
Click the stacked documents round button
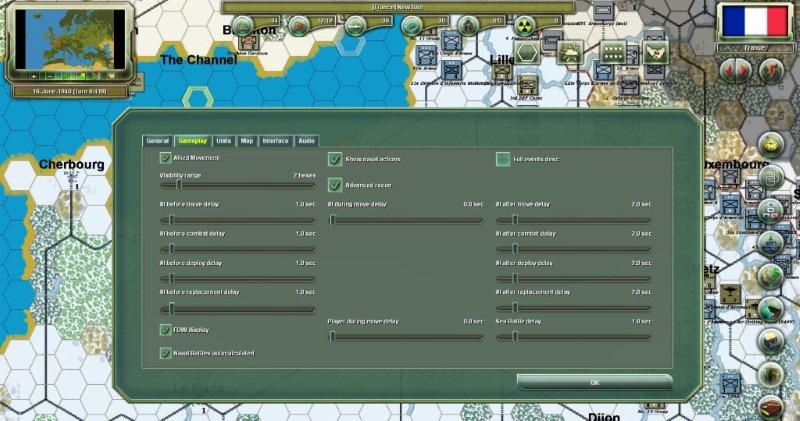coord(770,177)
